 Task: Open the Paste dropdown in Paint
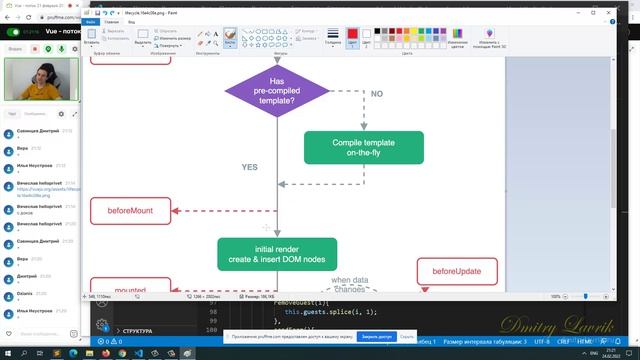(x=91, y=44)
